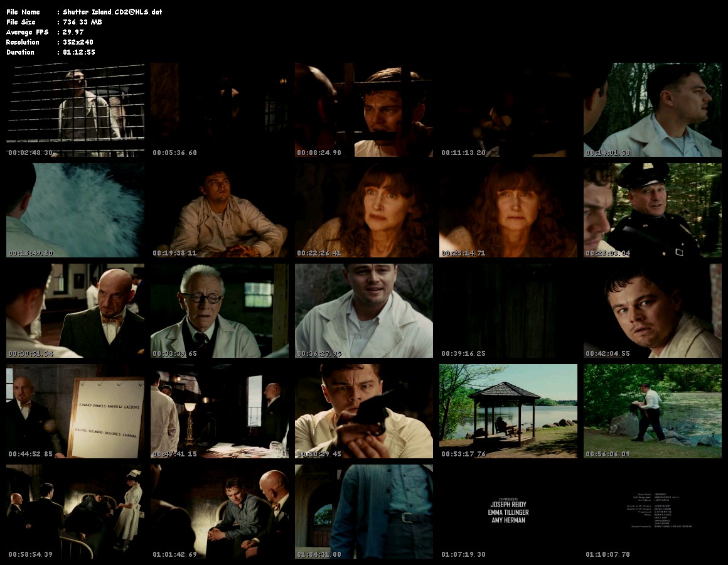This screenshot has height=565, width=728.
Task: Select the blue shirt frame at 01:04:31.00
Action: (364, 512)
